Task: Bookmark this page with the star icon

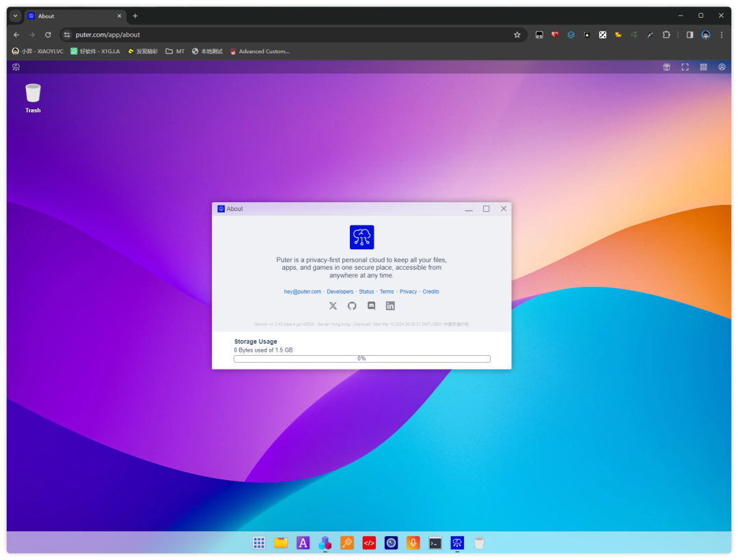Action: click(517, 34)
